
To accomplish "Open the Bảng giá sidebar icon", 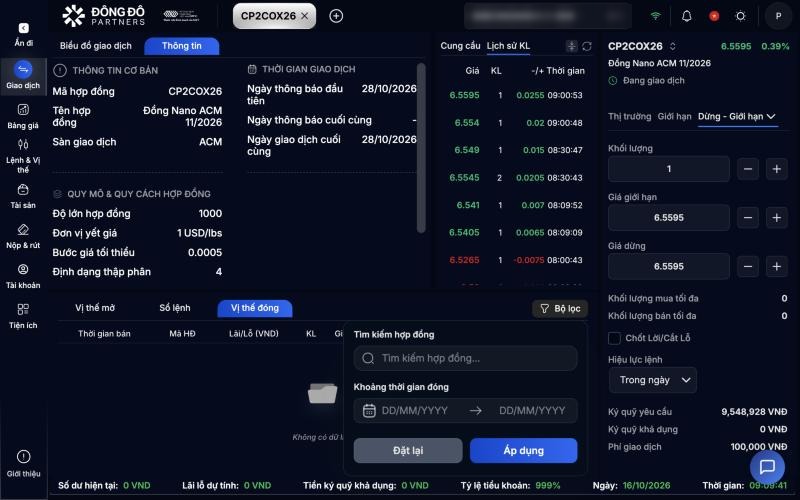I will (23, 116).
